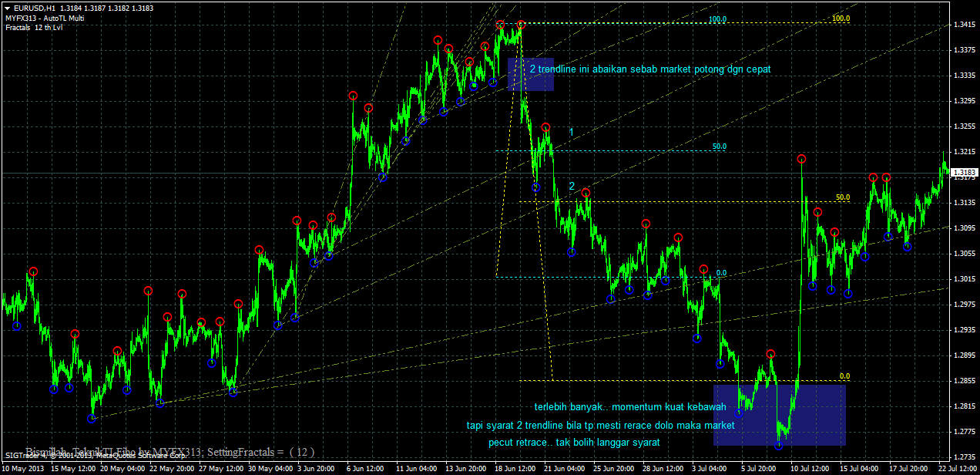Select the note starting 'tapi syarat 2 trendline'

[601, 425]
